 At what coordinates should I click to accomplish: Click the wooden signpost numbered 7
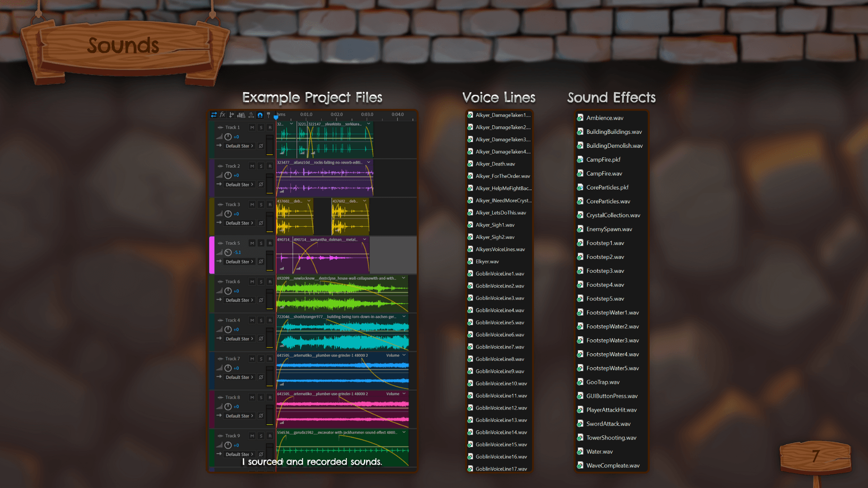point(816,455)
